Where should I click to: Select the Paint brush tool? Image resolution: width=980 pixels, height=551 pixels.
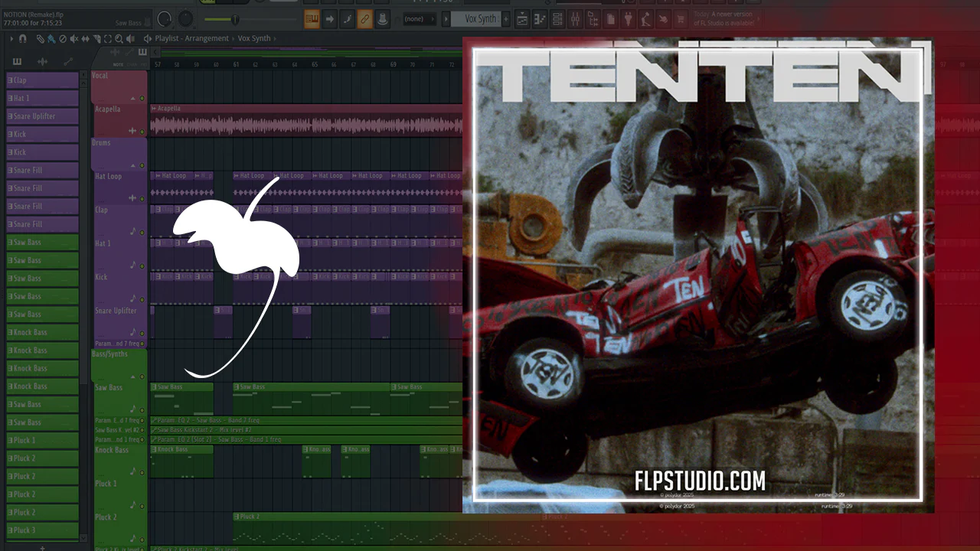[51, 38]
